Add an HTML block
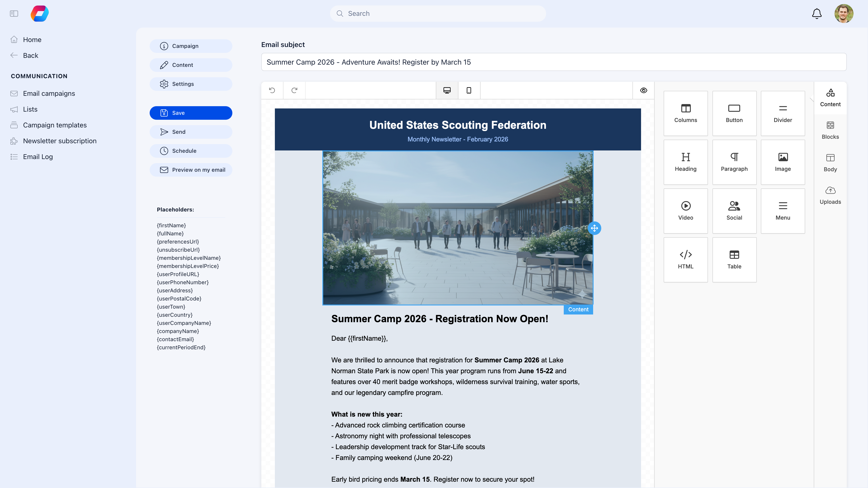Viewport: 868px width, 488px height. (686, 259)
